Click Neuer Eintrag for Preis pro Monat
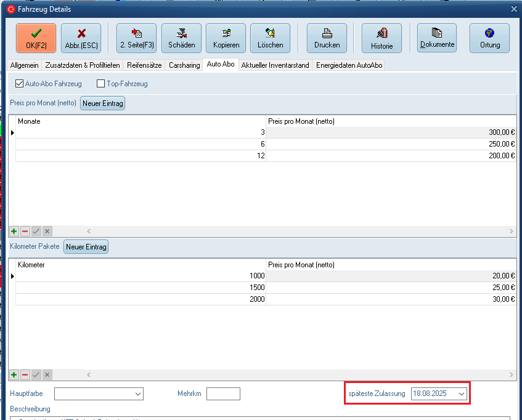The image size is (522, 420). click(103, 103)
